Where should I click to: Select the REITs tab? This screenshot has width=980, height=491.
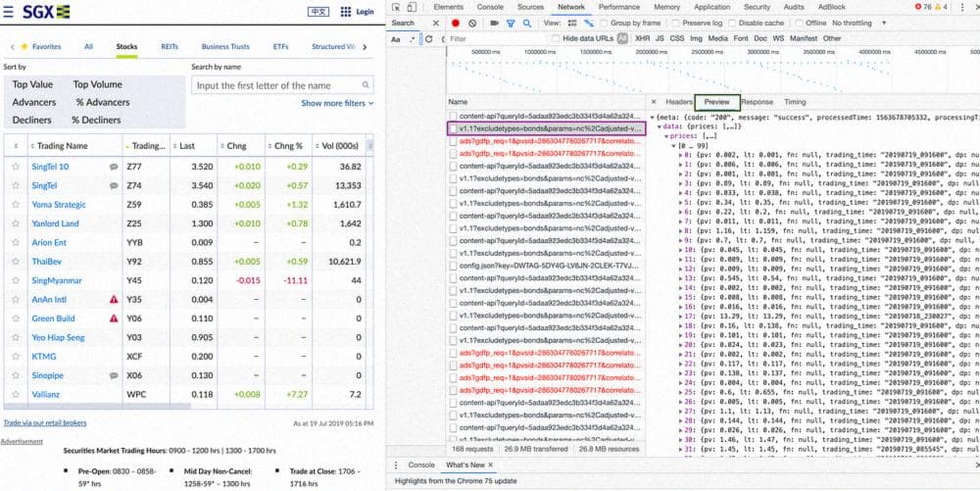(x=168, y=46)
